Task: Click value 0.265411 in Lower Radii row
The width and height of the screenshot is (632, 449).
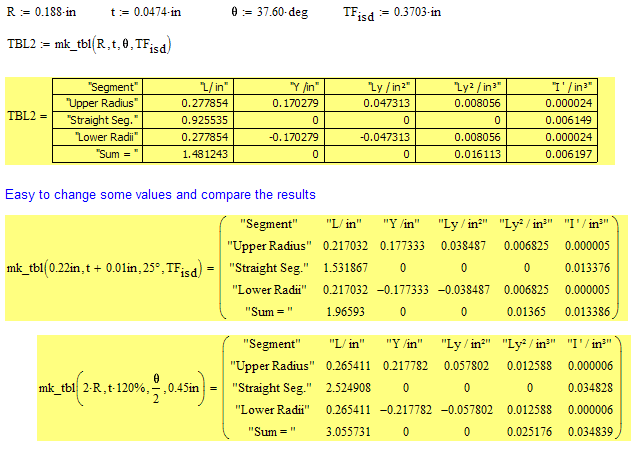Action: point(348,410)
